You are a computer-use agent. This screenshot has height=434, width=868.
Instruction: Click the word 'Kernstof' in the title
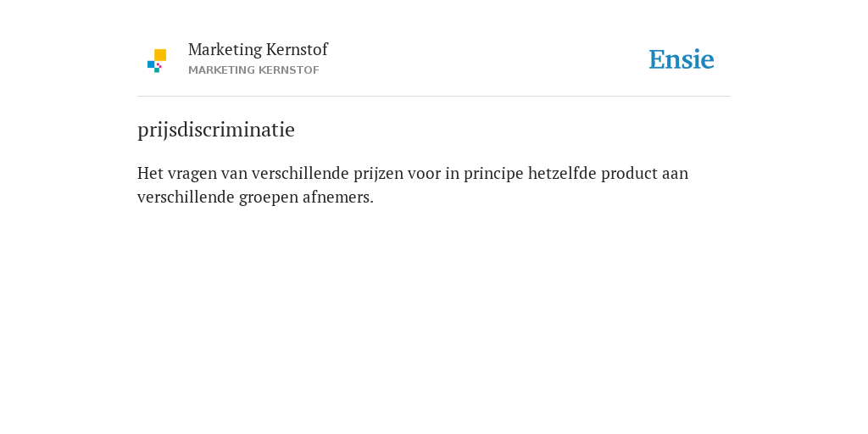[x=297, y=49]
